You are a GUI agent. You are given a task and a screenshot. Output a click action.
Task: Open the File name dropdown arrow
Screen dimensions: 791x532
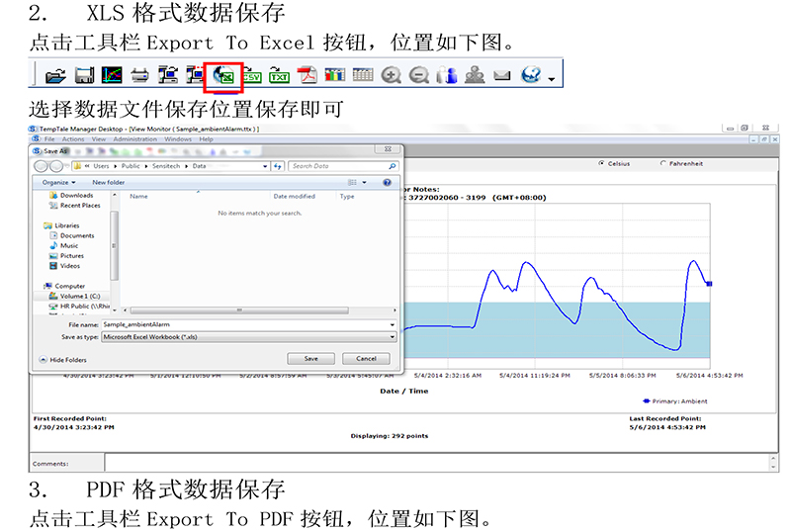coord(393,324)
